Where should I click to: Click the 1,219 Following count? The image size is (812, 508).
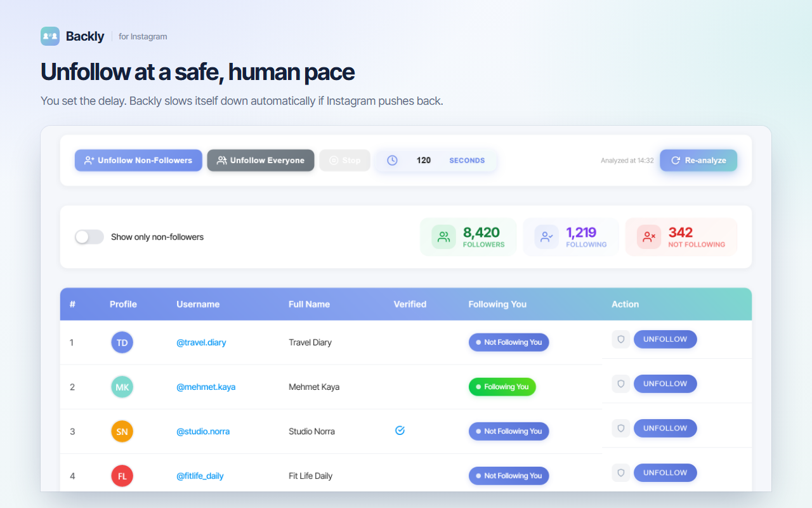(581, 232)
